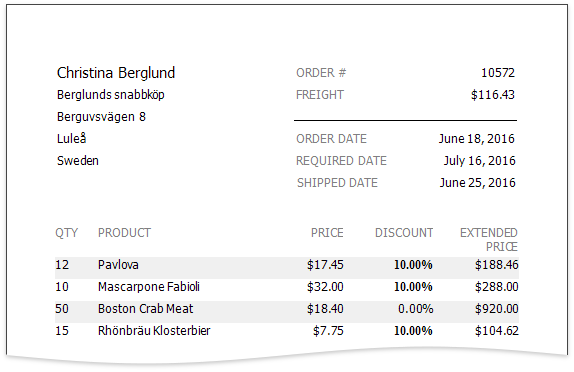The height and width of the screenshot is (372, 574).
Task: Click the PRODUCT column header
Action: [124, 233]
